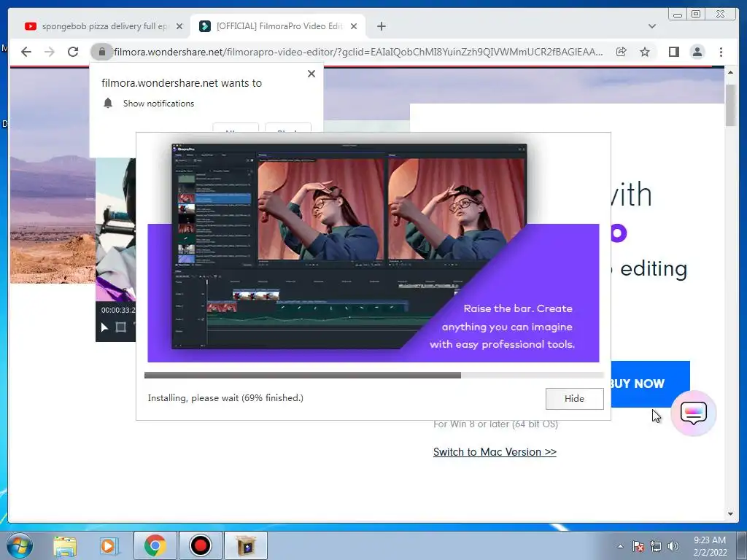Dismiss the notification permission popup

coord(311,74)
